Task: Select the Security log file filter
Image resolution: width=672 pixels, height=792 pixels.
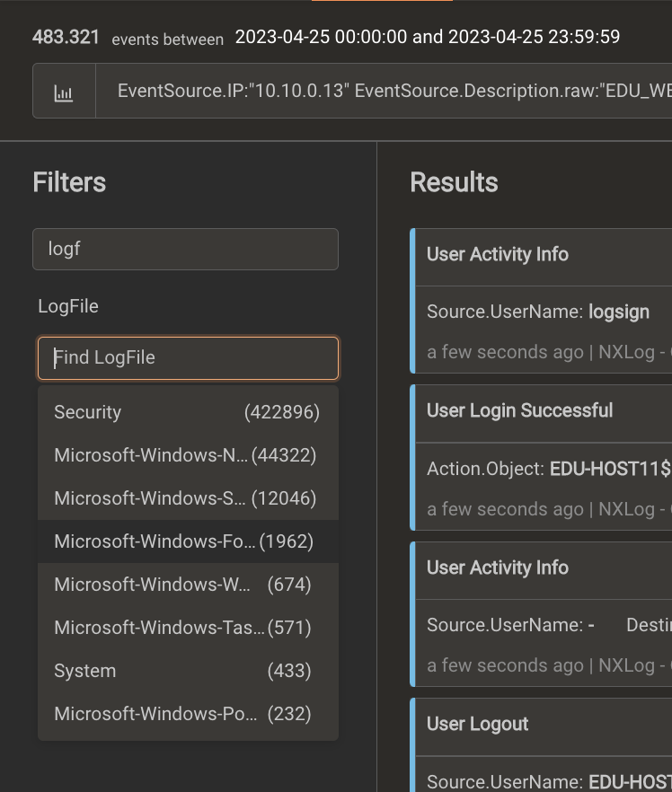Action: coord(188,412)
